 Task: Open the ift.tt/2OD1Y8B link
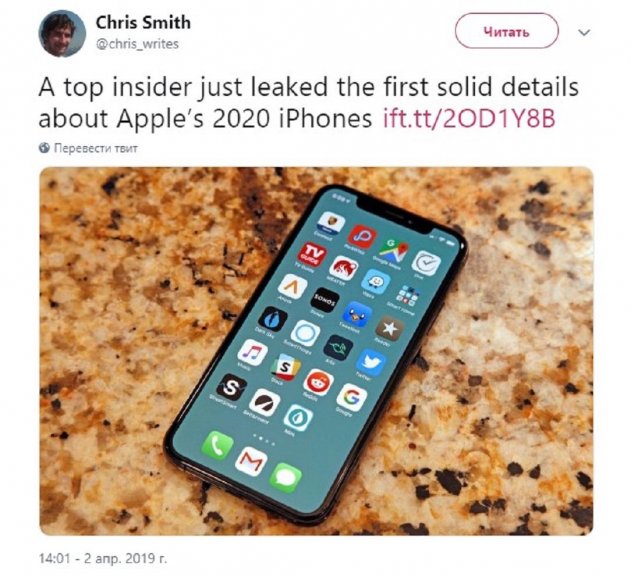click(x=469, y=118)
